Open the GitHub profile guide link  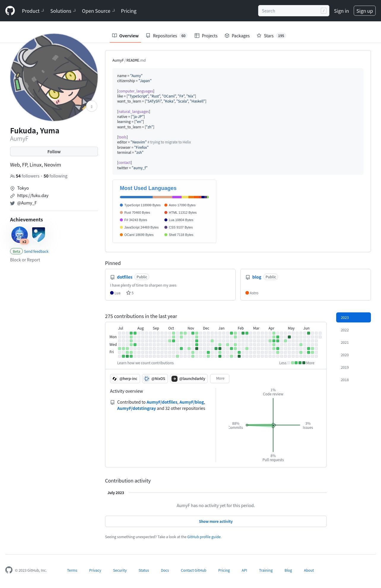point(204,537)
